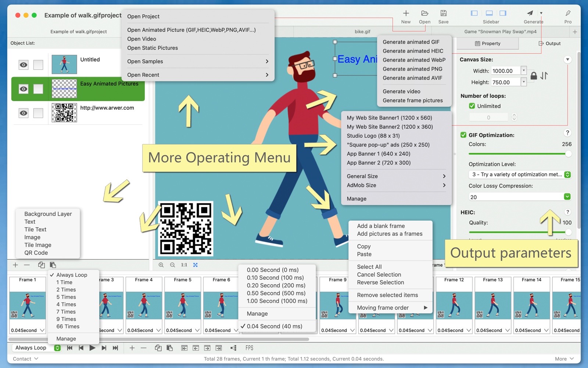
Task: Click the FPS icon in bottom toolbar
Action: tap(249, 348)
